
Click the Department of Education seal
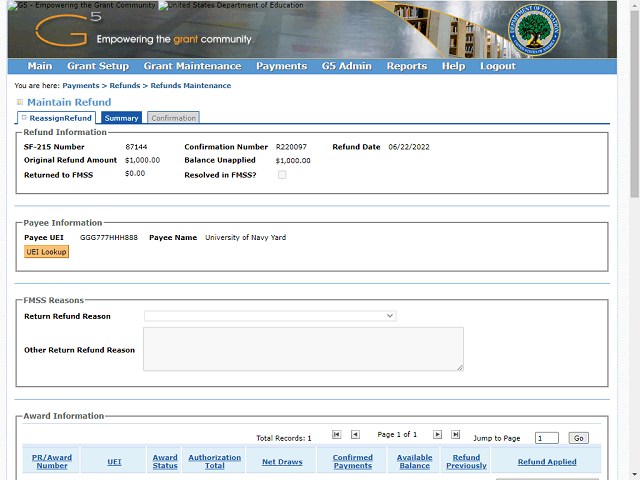pos(535,28)
